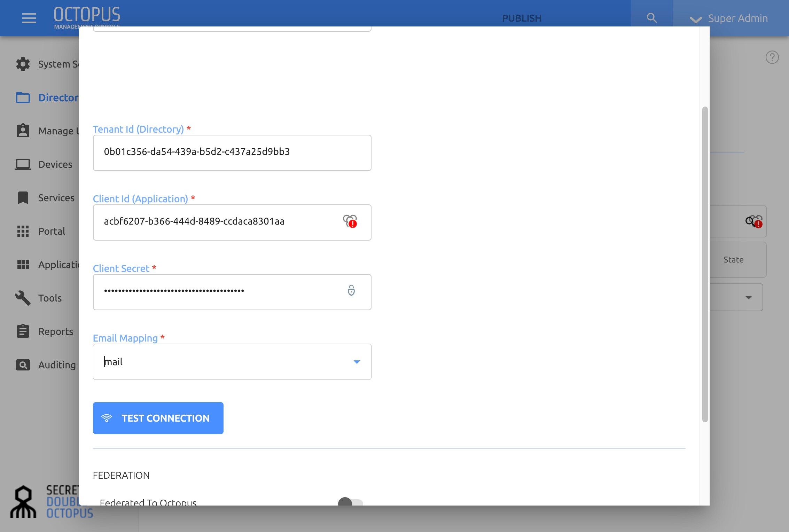This screenshot has height=532, width=789.
Task: Open the Services menu item
Action: click(x=56, y=198)
